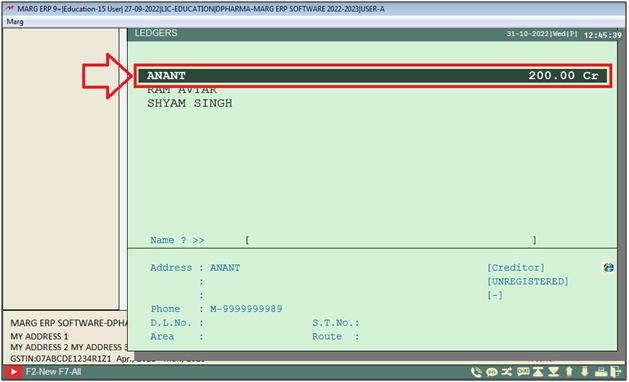Click the down arrow icon
This screenshot has width=629, height=382.
tap(584, 372)
